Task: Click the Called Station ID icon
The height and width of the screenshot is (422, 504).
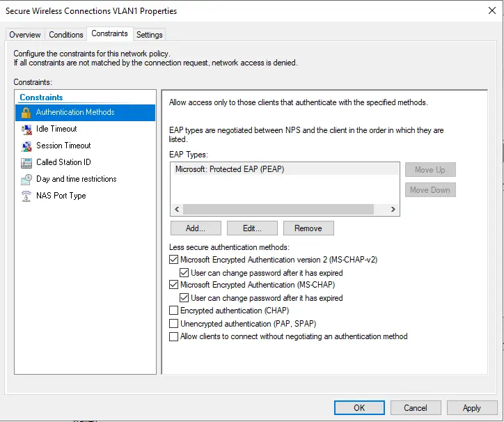Action: (26, 163)
